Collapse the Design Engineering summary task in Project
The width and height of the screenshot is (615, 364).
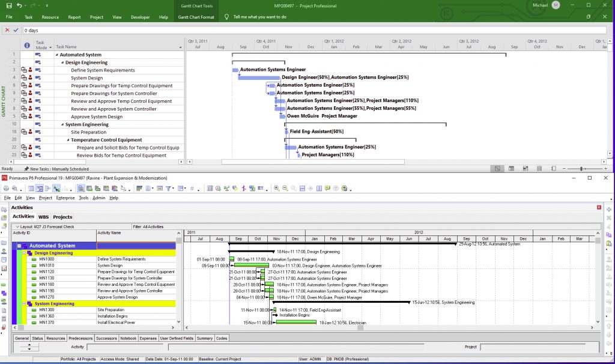tap(62, 62)
